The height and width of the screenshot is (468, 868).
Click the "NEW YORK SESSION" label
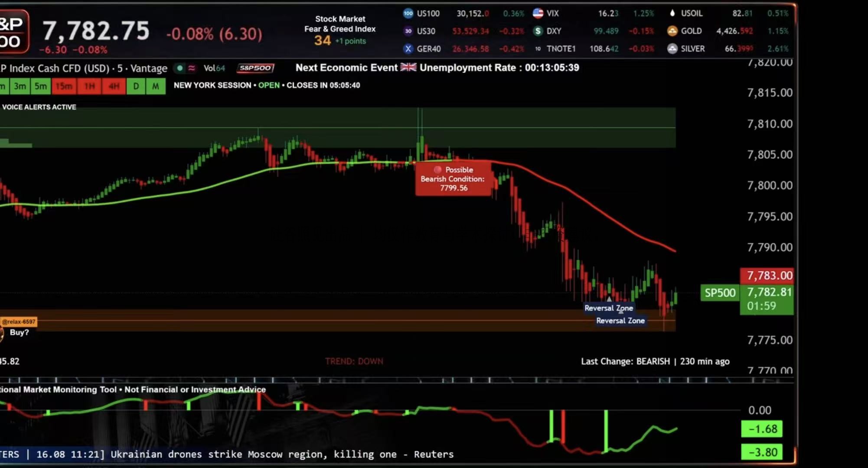[212, 85]
